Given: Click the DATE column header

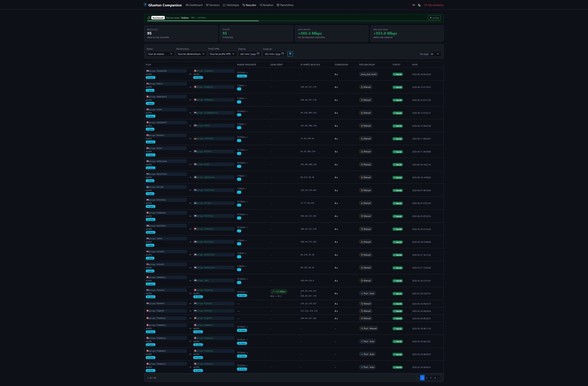Looking at the screenshot, I should 415,65.
